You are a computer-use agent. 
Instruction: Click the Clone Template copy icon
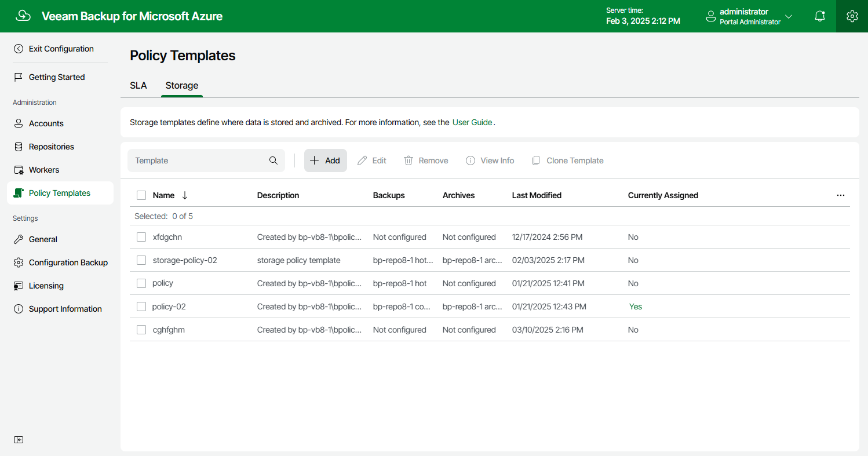(536, 160)
